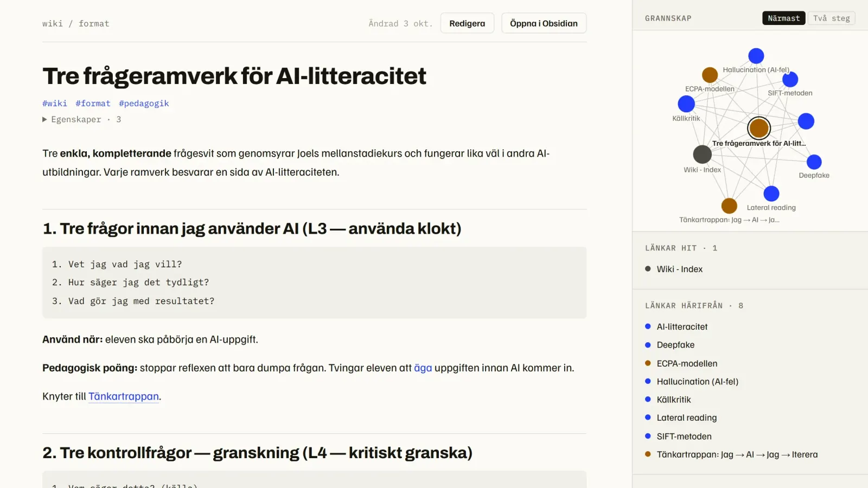868x488 pixels.
Task: Click Öppna i Obsidian button
Action: click(x=544, y=23)
